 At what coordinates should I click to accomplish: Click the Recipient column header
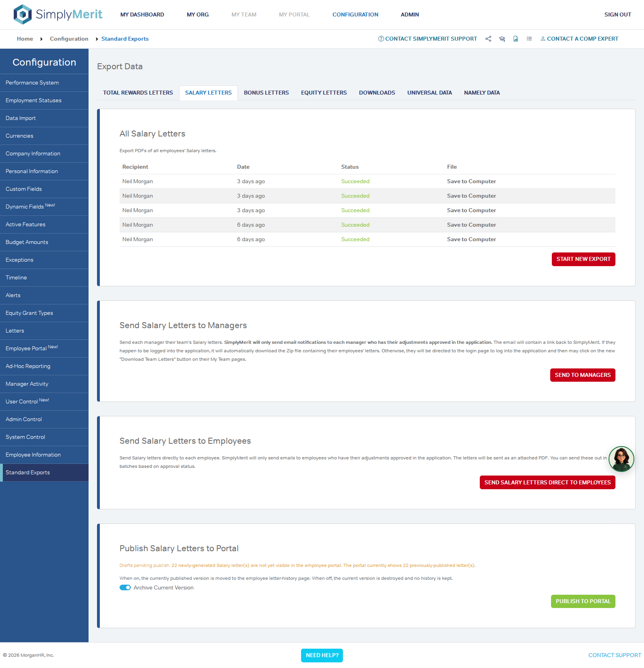(135, 167)
